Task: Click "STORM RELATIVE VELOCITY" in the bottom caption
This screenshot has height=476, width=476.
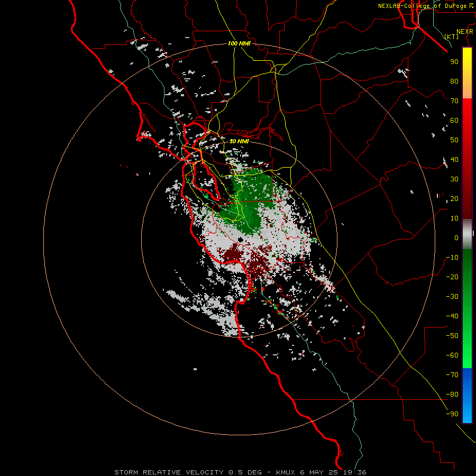Action: click(169, 472)
